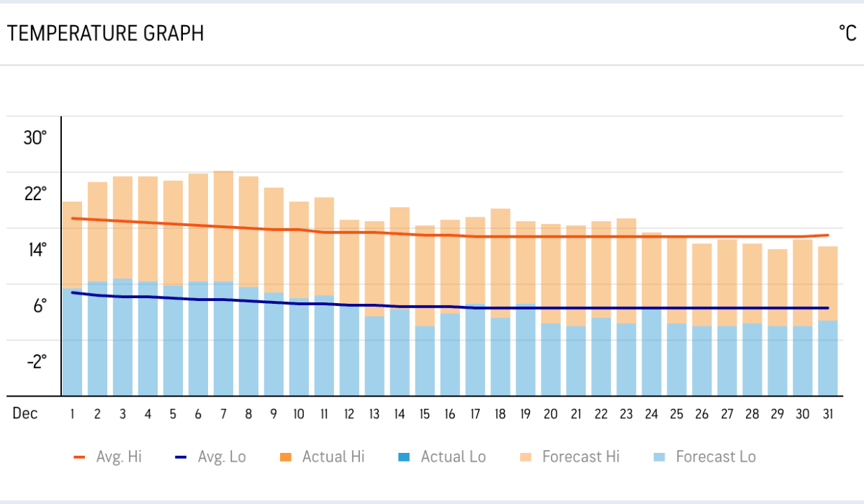Select the Temperature Graph title
864x504 pixels.
(105, 33)
